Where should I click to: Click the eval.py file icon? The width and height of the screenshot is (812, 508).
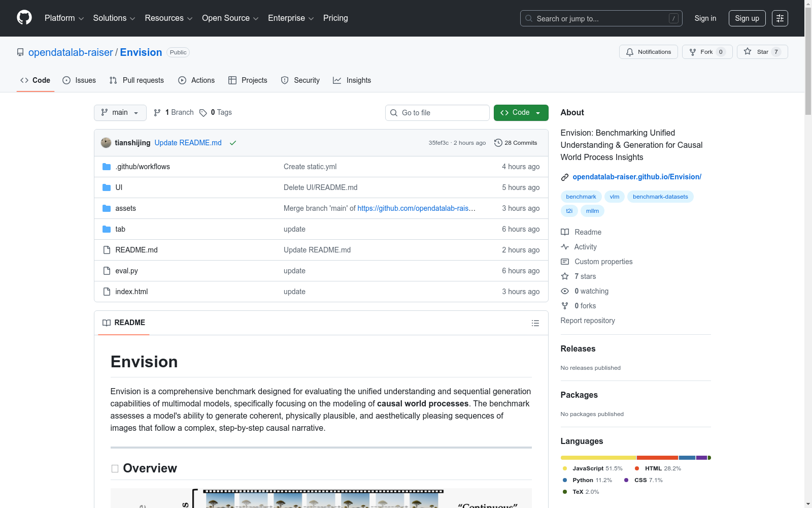[107, 271]
